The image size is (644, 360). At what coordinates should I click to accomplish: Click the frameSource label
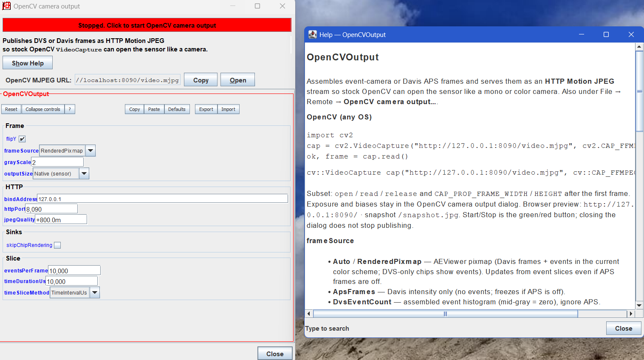point(21,150)
